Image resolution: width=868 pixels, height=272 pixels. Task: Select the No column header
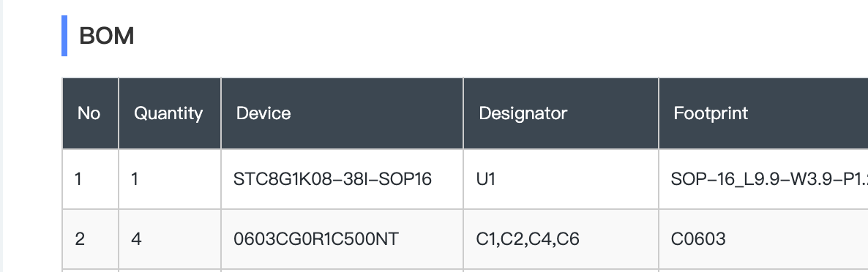tap(90, 113)
